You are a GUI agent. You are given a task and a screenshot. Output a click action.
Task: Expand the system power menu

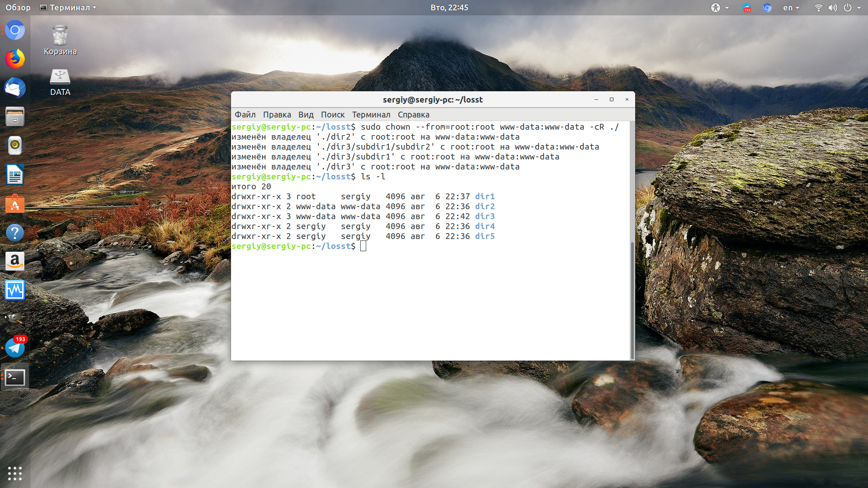click(852, 8)
